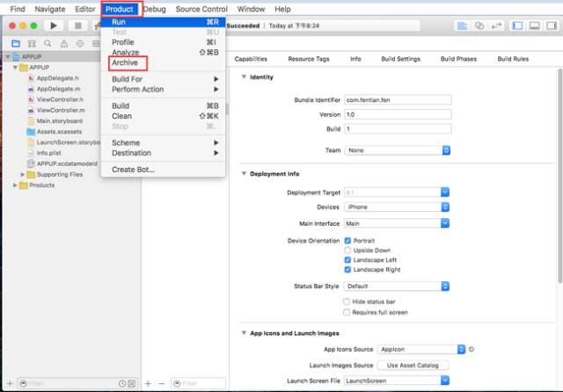The width and height of the screenshot is (563, 392).
Task: Click the Run play button in toolbar
Action: [54, 25]
